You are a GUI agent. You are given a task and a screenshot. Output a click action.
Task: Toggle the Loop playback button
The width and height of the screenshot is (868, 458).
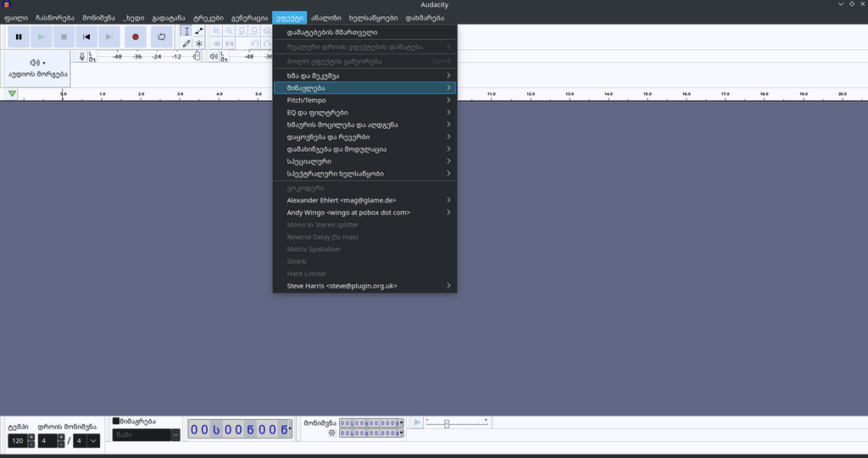coord(162,36)
